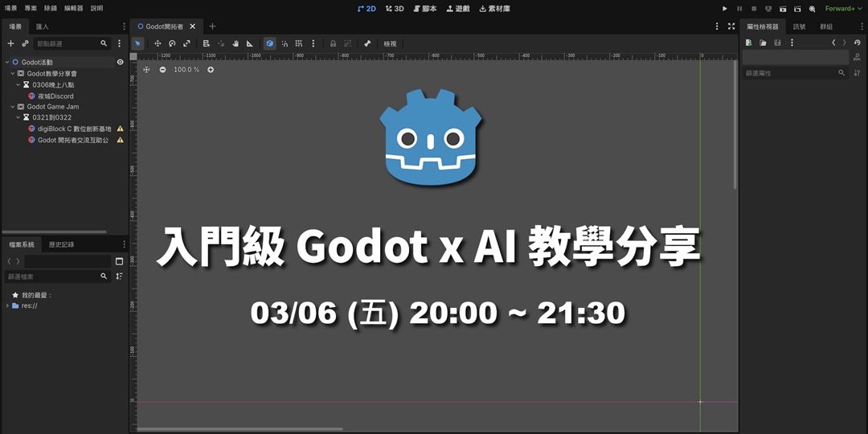Screen dimensions: 868x434
Task: Toggle grid snap in the toolbar
Action: pos(298,43)
